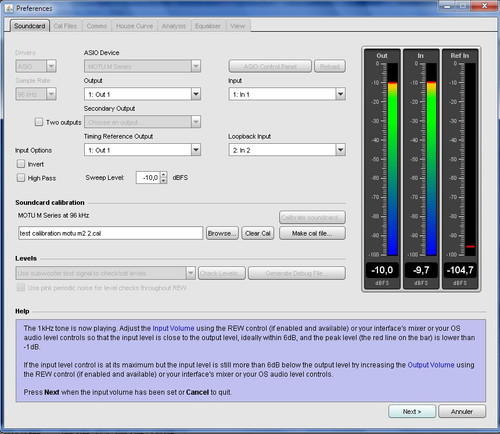The image size is (500, 434).
Task: Click the Annuler button
Action: (462, 412)
